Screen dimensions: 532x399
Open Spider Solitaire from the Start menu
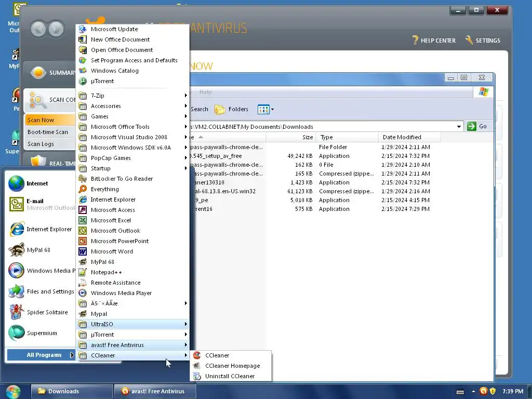(x=40, y=312)
